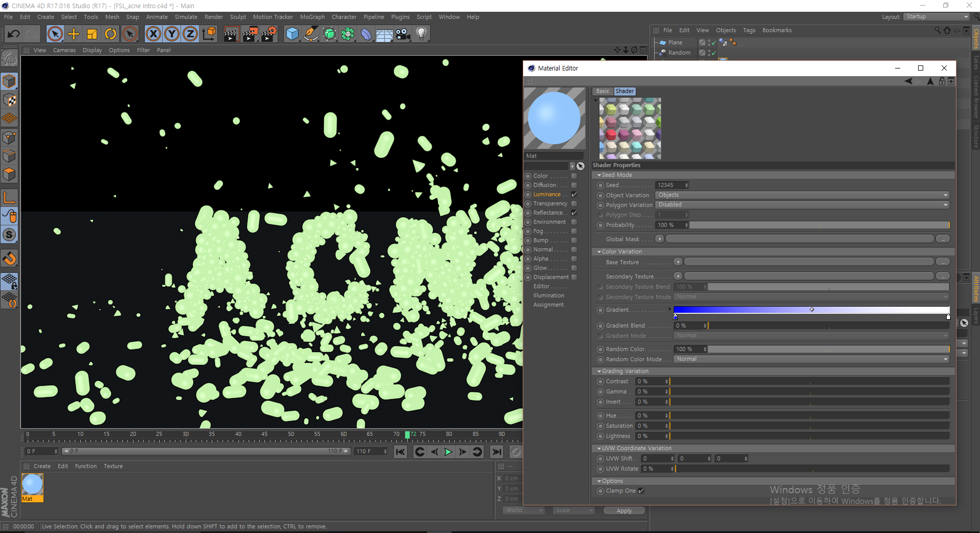
Task: Open the Subdivision Surface generators
Action: pyautogui.click(x=330, y=34)
